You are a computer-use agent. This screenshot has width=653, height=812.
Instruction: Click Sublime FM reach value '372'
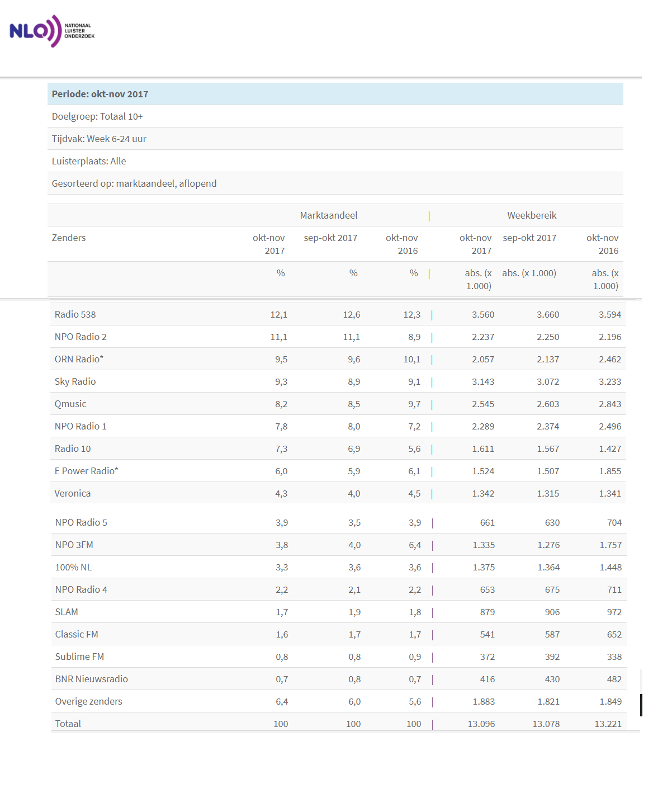[x=488, y=657]
